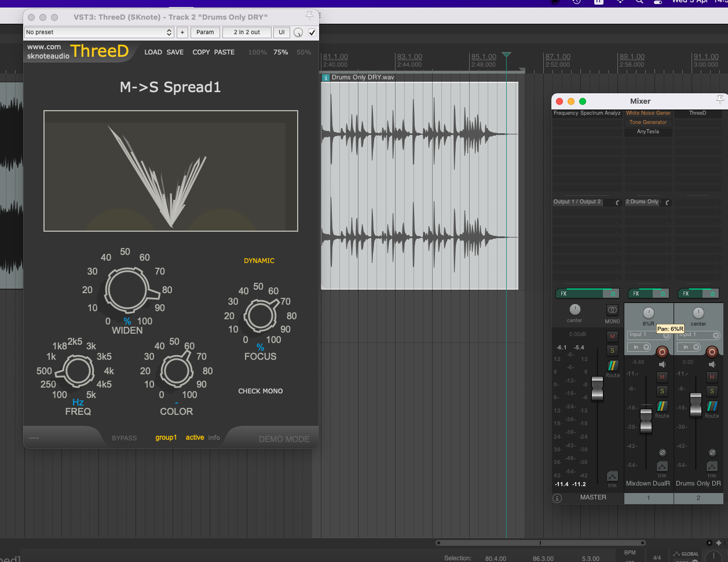The height and width of the screenshot is (562, 728).
Task: Toggle the plugin enable checkbox in ThreeD header
Action: [x=312, y=32]
